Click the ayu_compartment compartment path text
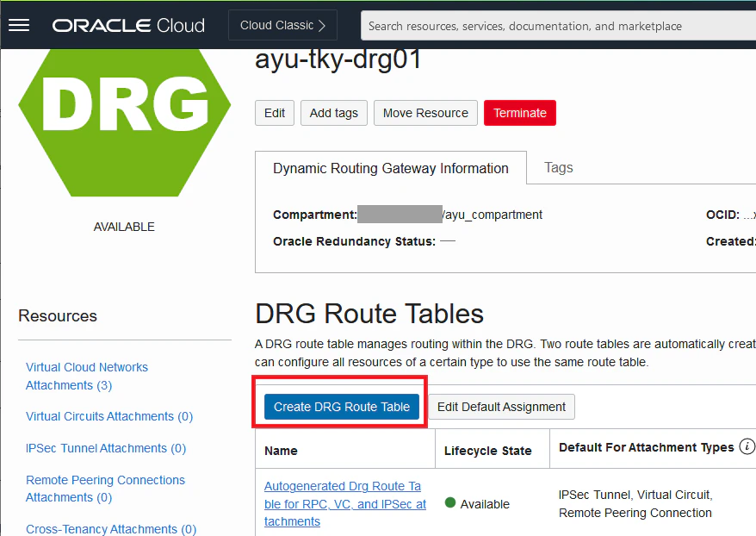 tap(493, 215)
